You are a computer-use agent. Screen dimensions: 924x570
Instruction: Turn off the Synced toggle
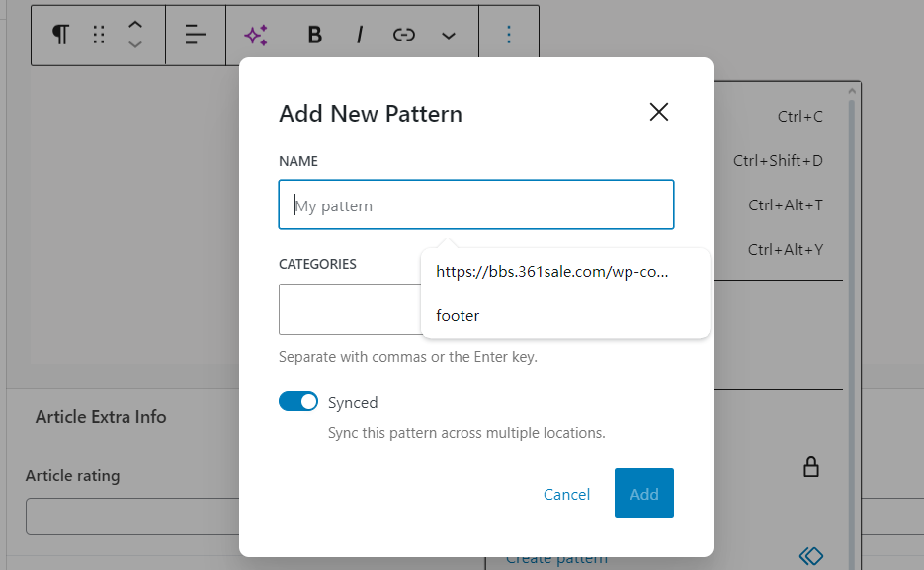(x=298, y=402)
